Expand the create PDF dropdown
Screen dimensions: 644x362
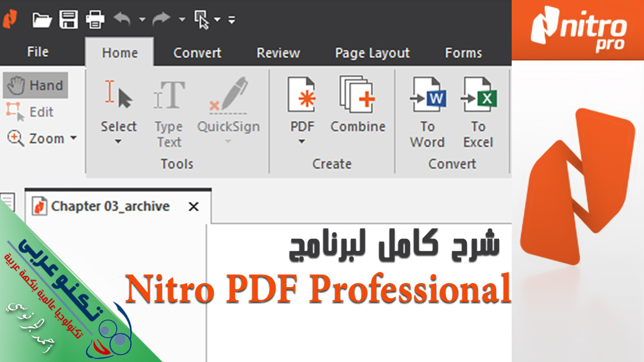[301, 142]
